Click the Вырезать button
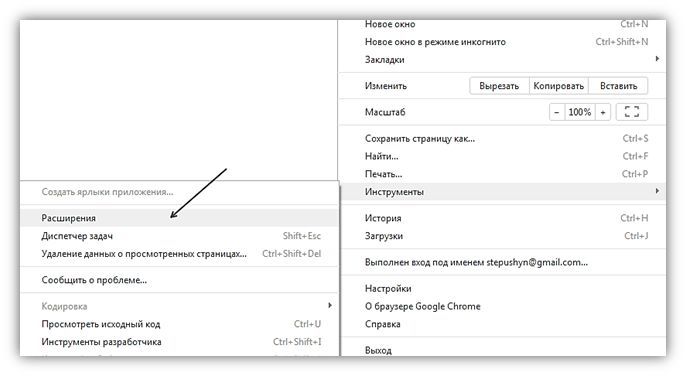The width and height of the screenshot is (686, 376). pos(499,86)
